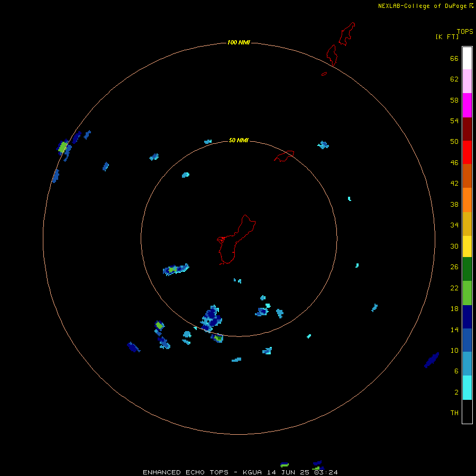Select the dark orange legend swatch
Viewport: 476px width, 476px height.
click(x=467, y=176)
